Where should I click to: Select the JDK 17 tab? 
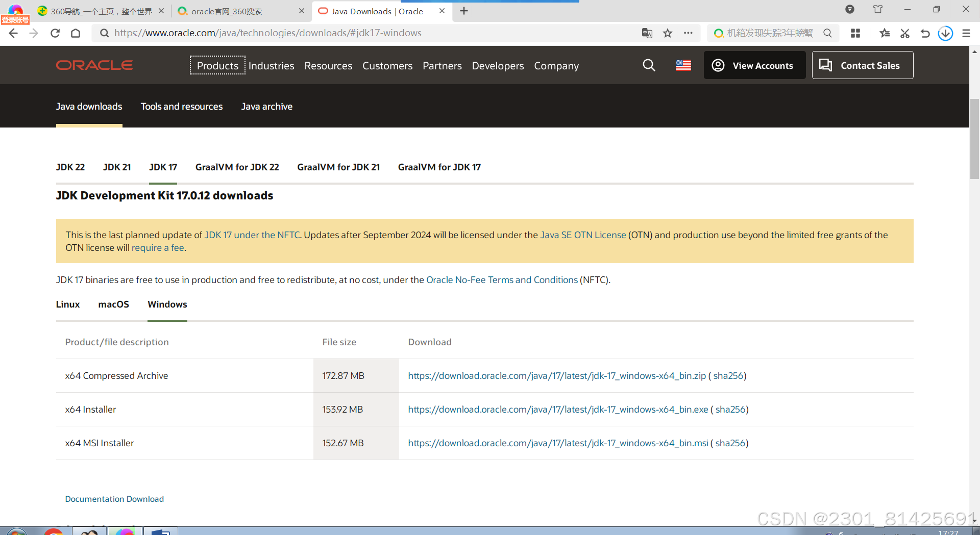pos(163,167)
